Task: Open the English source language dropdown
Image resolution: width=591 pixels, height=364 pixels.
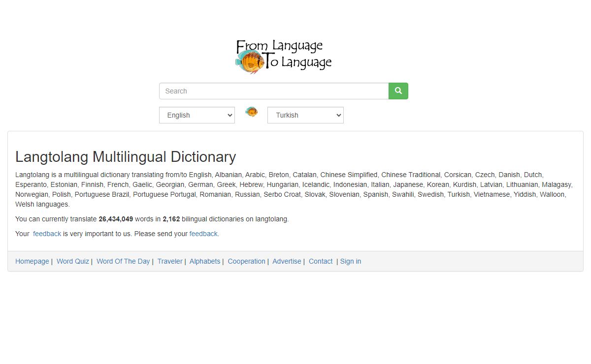Action: (197, 115)
